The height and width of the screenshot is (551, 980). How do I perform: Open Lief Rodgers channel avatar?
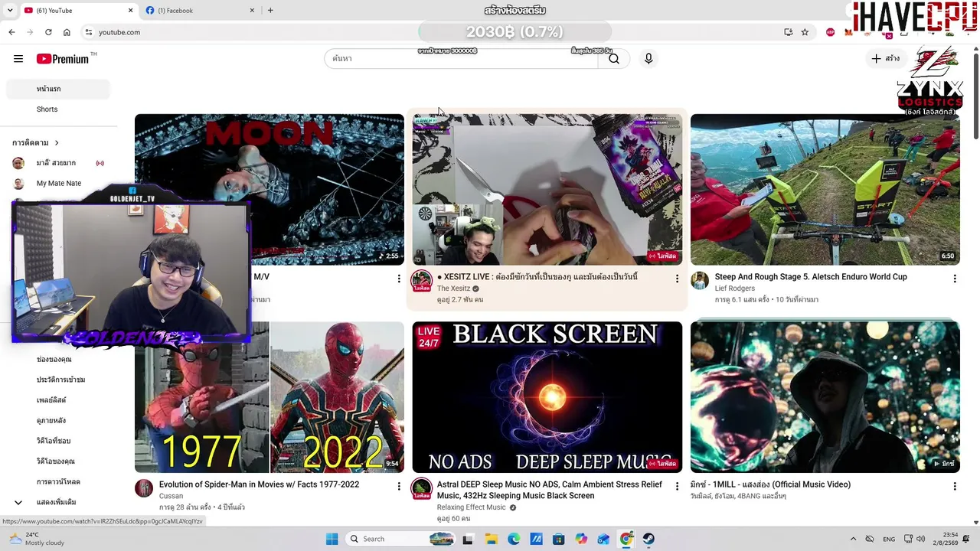(x=700, y=280)
